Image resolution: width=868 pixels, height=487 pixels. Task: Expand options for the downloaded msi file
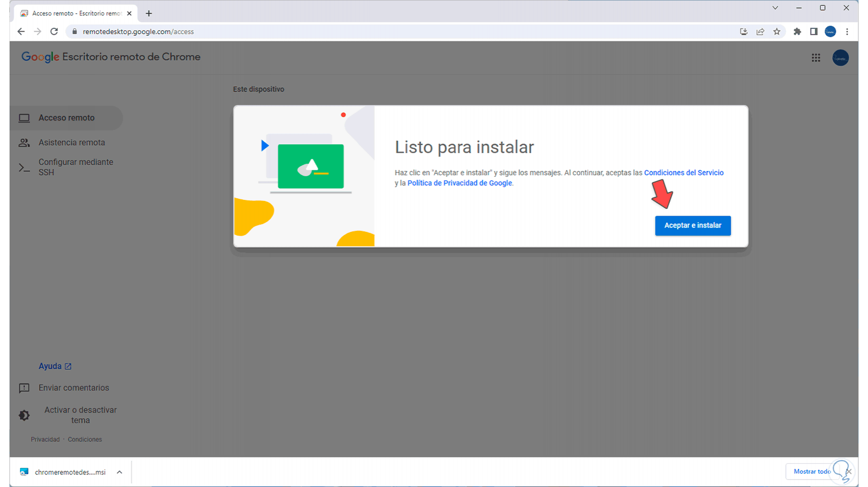pyautogui.click(x=119, y=472)
